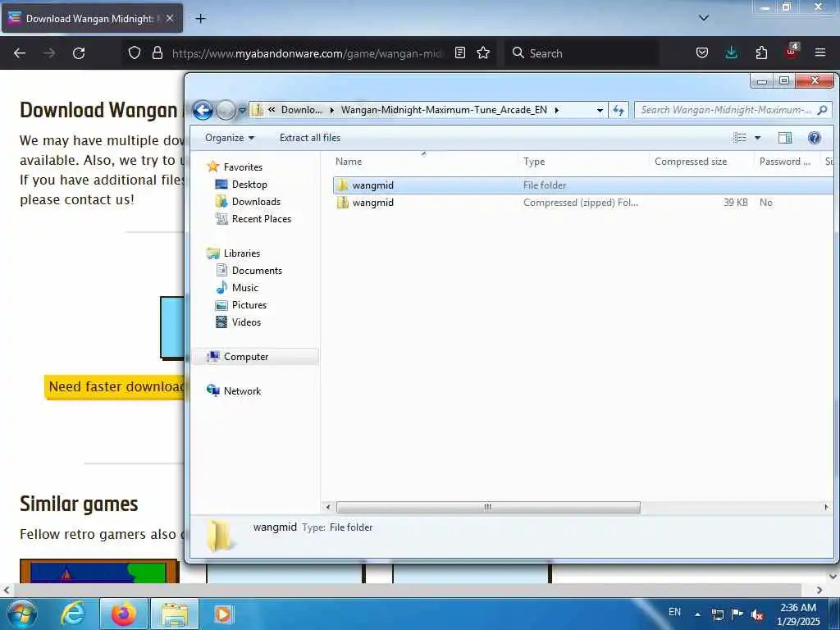This screenshot has width=840, height=630.
Task: Open a new Firefox tab
Action: pyautogui.click(x=200, y=19)
